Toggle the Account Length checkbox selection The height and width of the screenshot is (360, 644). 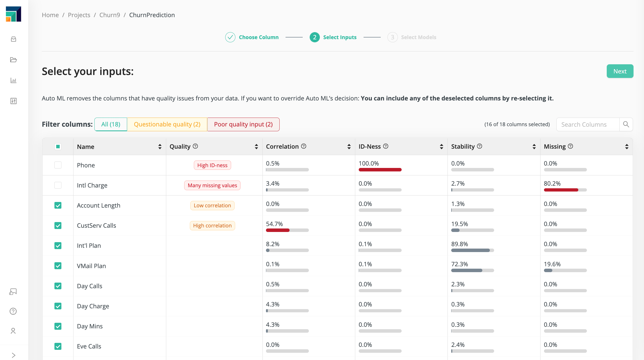(x=58, y=205)
